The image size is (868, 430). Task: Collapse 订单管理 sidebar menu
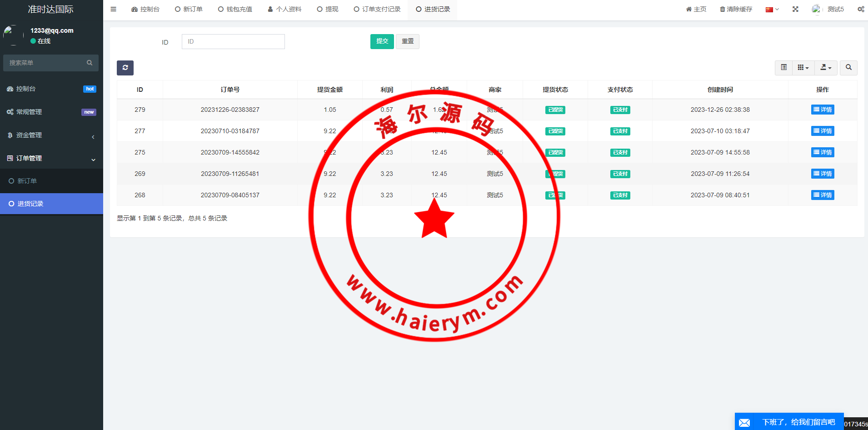tap(51, 158)
